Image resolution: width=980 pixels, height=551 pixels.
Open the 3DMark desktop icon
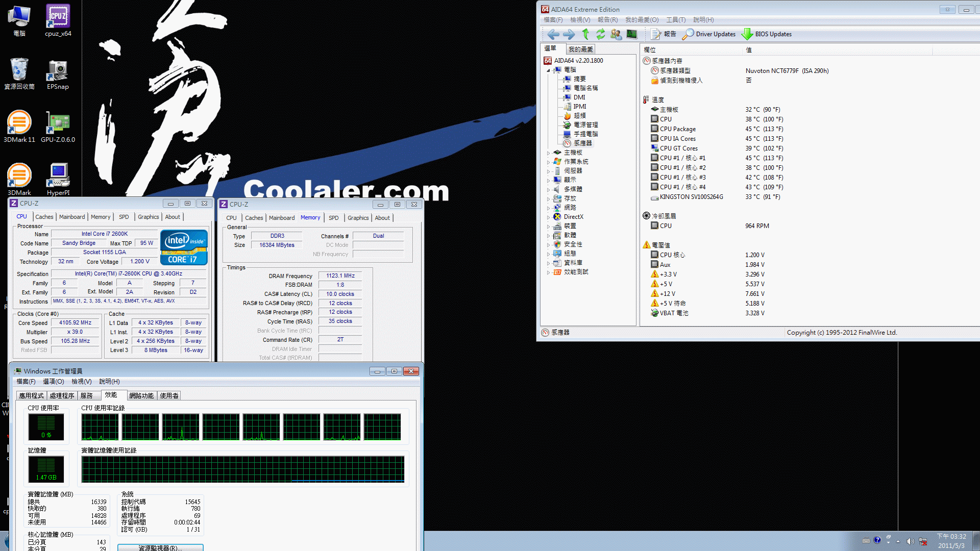pos(19,180)
